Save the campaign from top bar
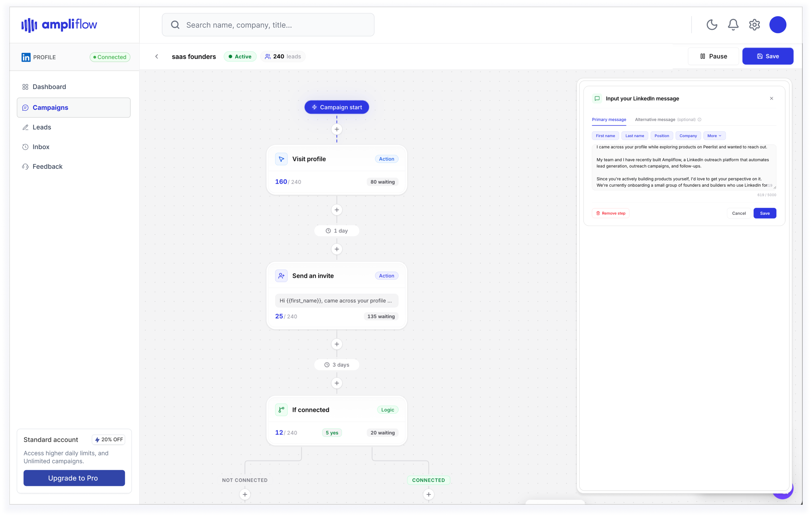This screenshot has height=517, width=812. pyautogui.click(x=768, y=56)
